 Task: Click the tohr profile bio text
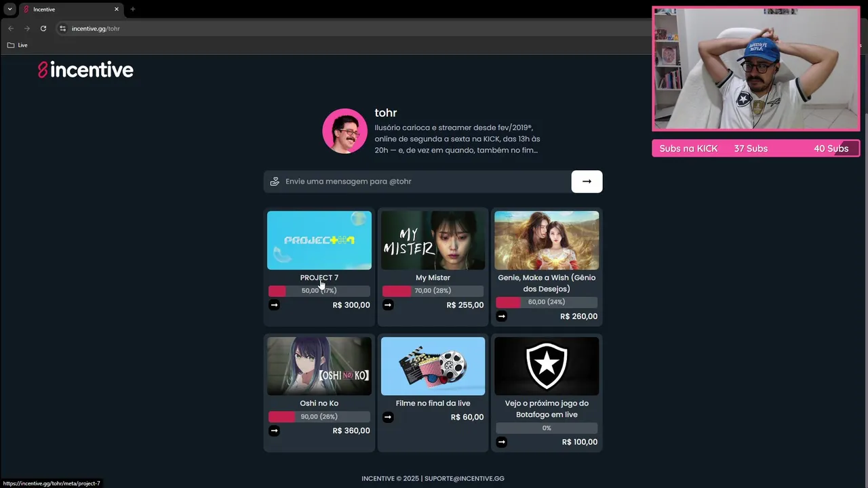point(458,139)
